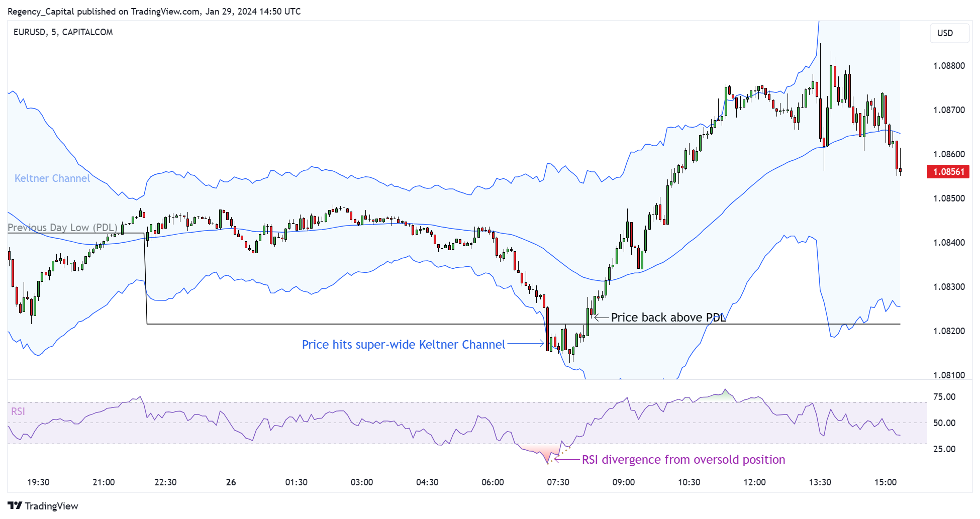Click the Regency_Capital published header text
The height and width of the screenshot is (519, 980).
tap(154, 11)
